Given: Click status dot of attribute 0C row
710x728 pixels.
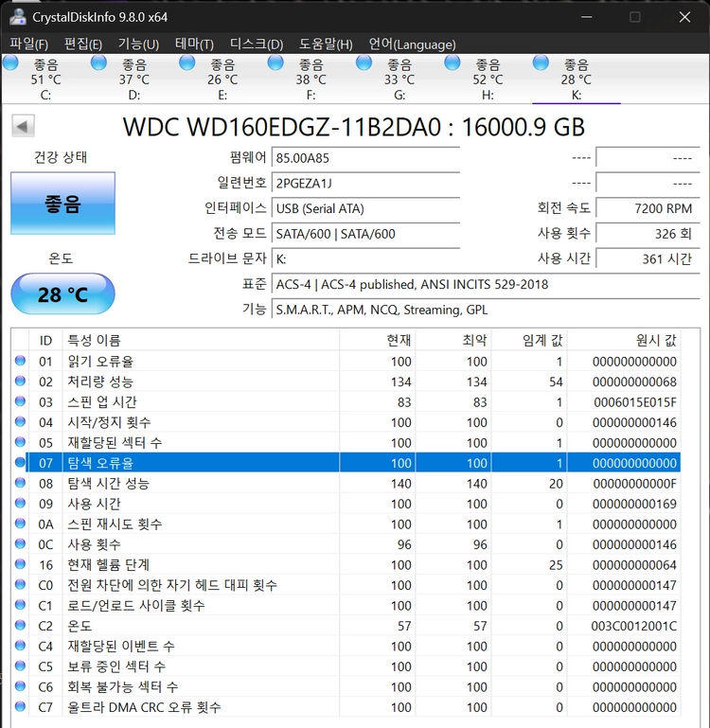Looking at the screenshot, I should 20,543.
